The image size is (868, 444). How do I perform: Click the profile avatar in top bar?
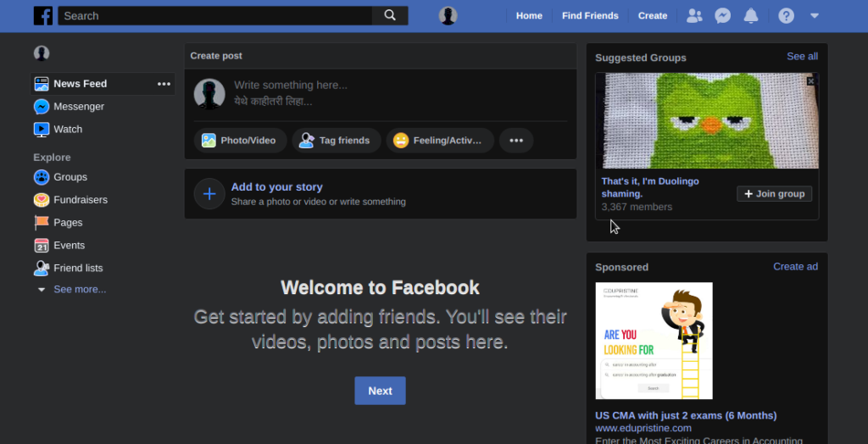pyautogui.click(x=448, y=15)
